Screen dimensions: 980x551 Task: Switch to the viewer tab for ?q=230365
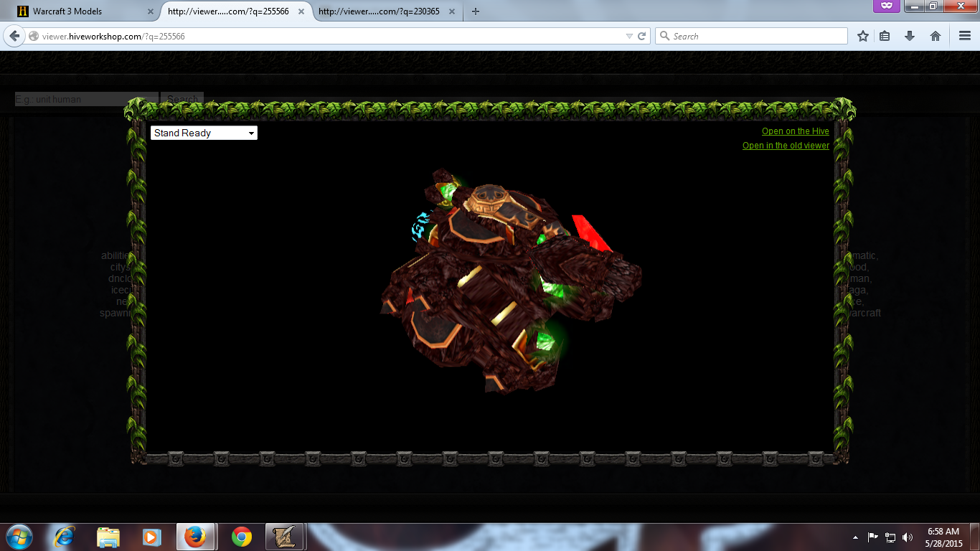pos(387,11)
